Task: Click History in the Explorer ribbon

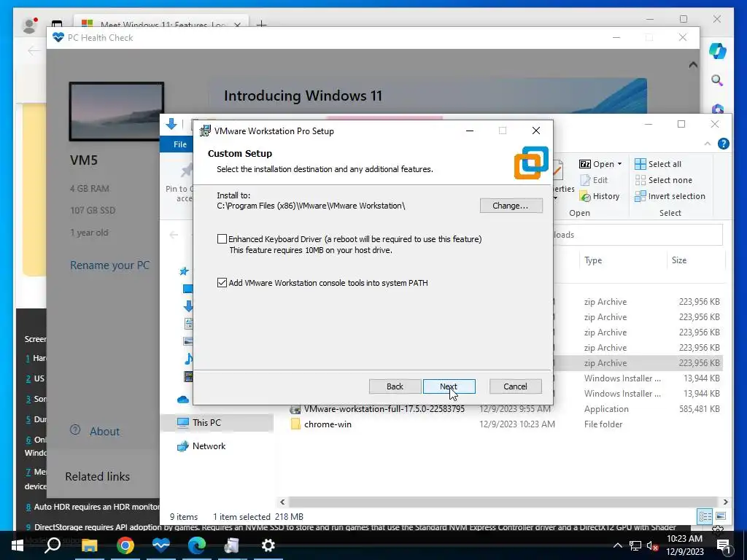Action: pos(600,196)
